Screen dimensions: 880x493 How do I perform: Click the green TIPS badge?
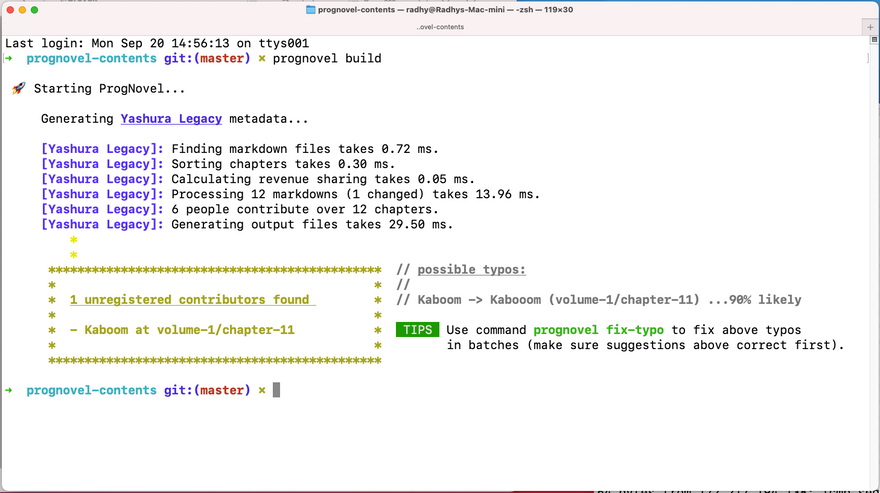[x=417, y=330]
